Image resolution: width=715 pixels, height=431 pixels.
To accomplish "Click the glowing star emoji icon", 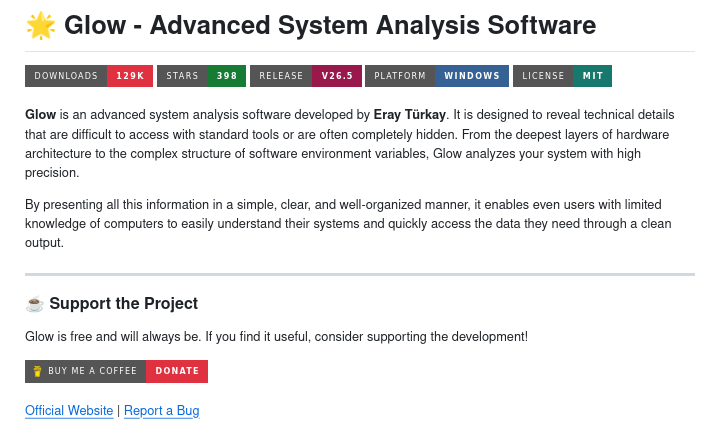I will click(x=40, y=25).
